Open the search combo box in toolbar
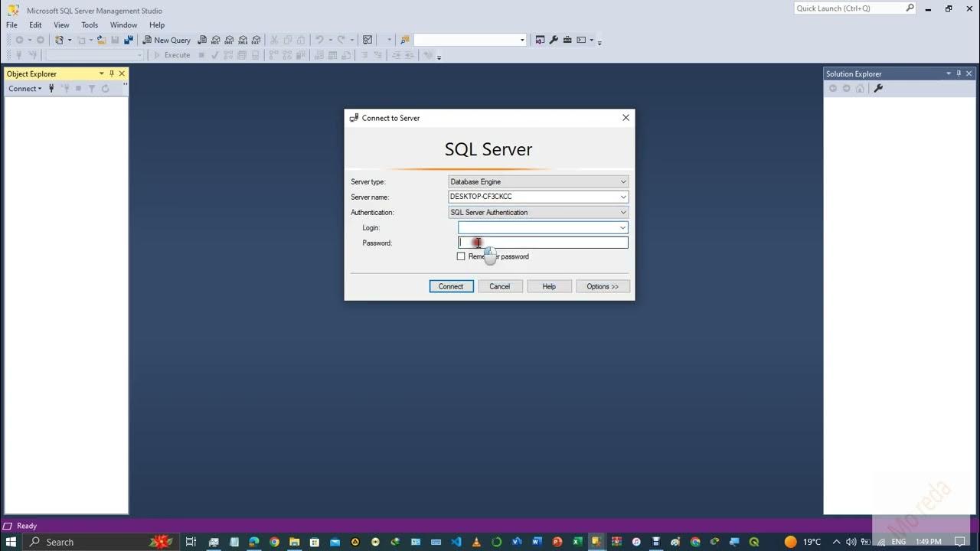Viewport: 980px width, 551px height. click(470, 40)
